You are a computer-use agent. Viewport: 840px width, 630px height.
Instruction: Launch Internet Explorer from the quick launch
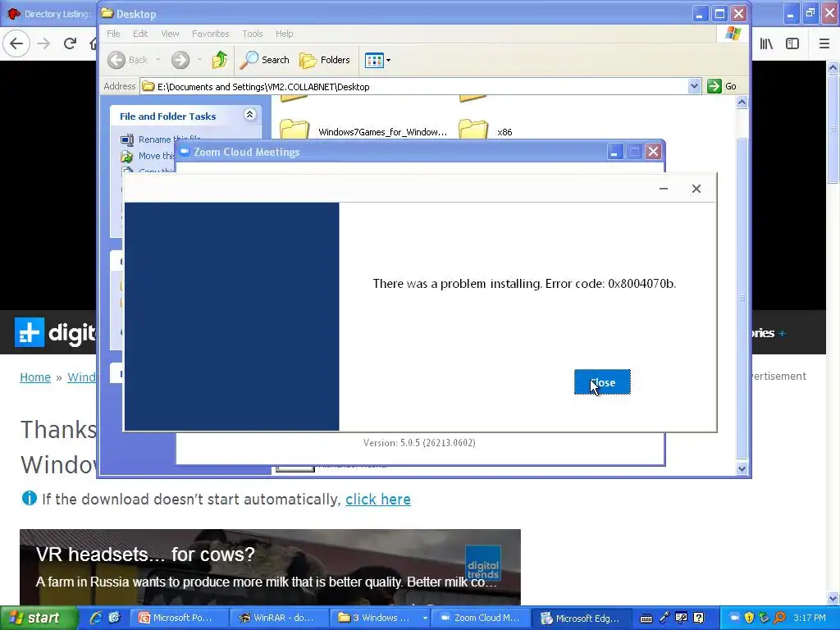pos(96,618)
